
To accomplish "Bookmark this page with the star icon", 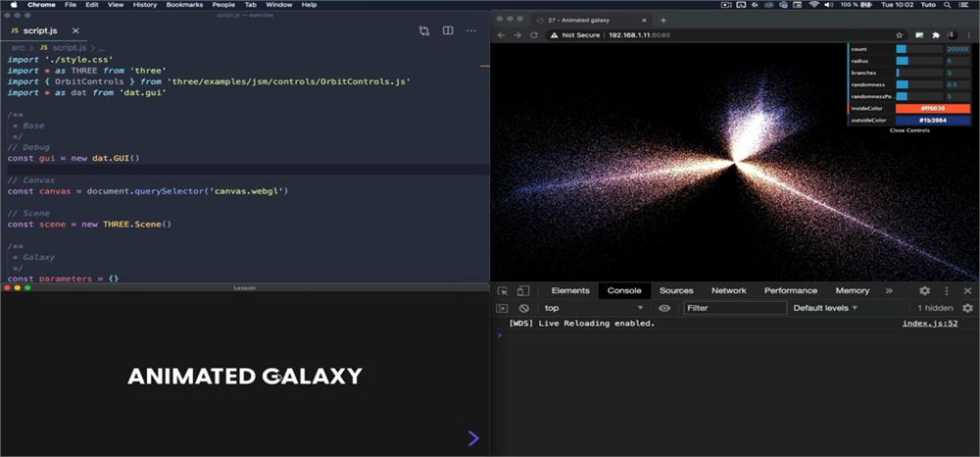I will coord(900,35).
